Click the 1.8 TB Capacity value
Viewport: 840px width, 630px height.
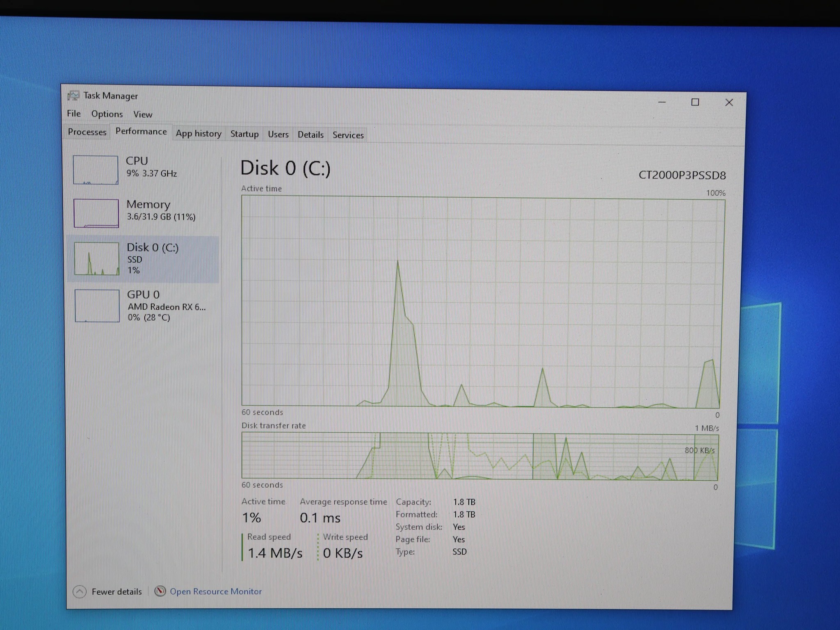464,502
